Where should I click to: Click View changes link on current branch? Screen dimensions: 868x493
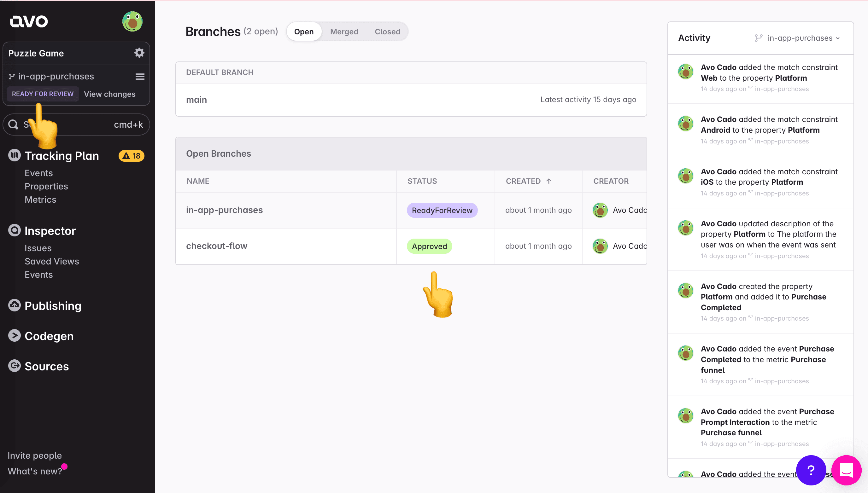pyautogui.click(x=110, y=94)
